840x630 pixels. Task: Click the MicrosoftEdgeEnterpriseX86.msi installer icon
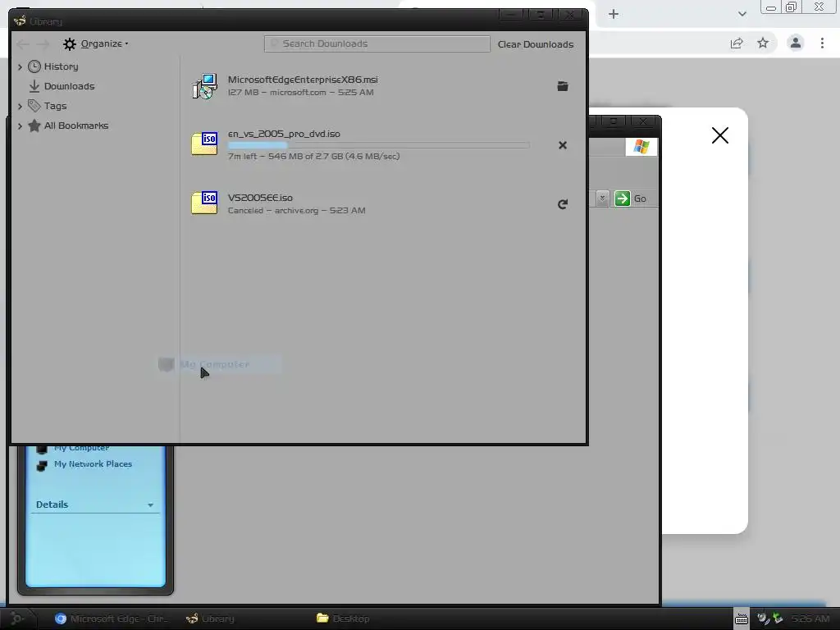(204, 86)
